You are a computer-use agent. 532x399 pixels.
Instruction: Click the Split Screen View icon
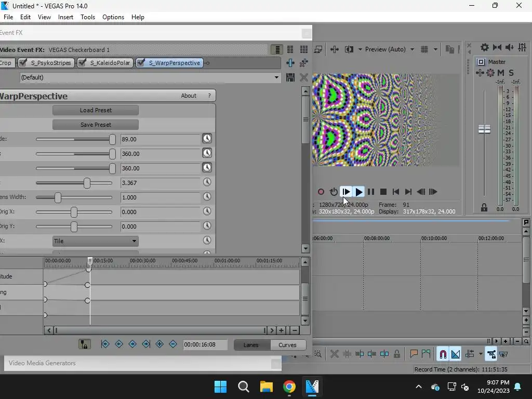[x=349, y=49]
